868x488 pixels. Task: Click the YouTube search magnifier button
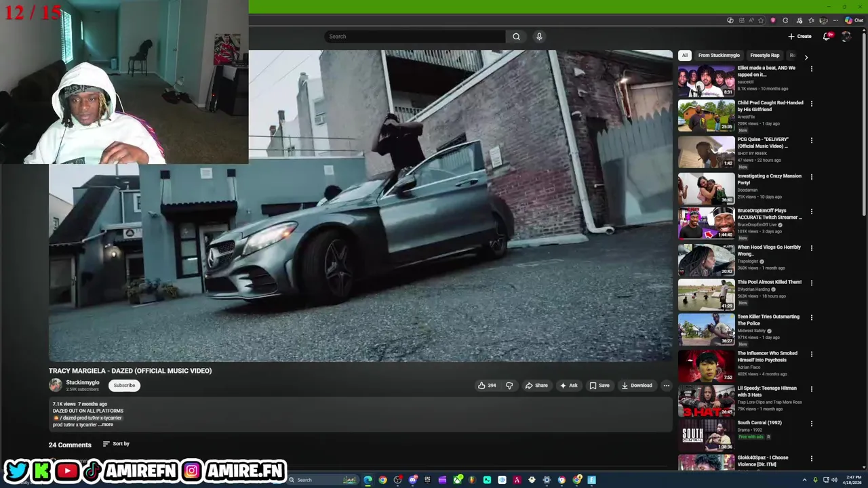(x=516, y=37)
